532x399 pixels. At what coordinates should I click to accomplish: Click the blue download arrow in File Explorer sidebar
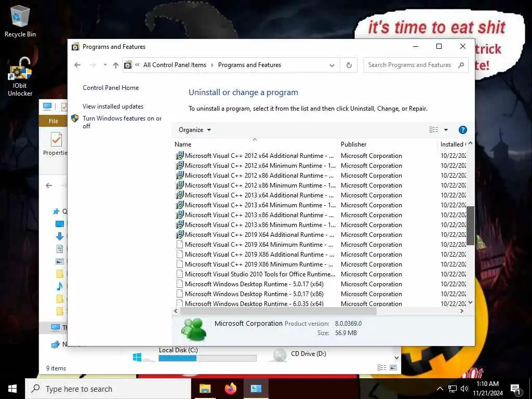[59, 236]
